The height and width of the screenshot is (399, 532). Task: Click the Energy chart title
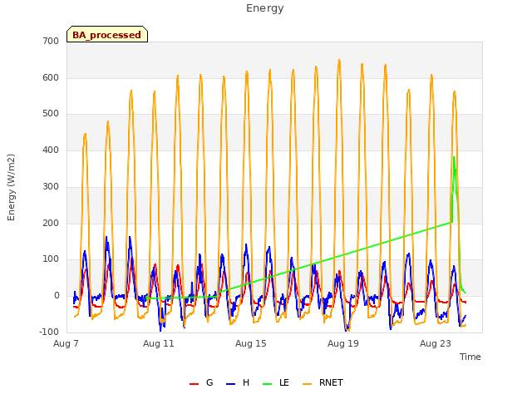tap(265, 8)
